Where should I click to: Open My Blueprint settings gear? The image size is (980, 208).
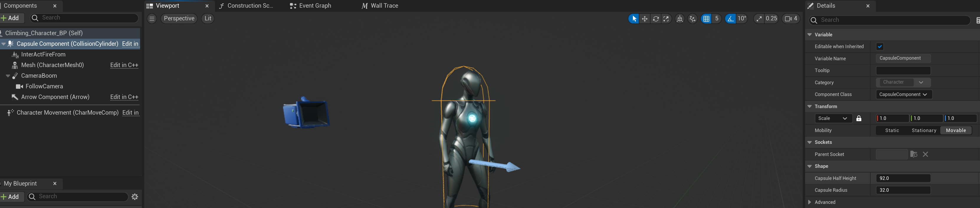pyautogui.click(x=135, y=196)
